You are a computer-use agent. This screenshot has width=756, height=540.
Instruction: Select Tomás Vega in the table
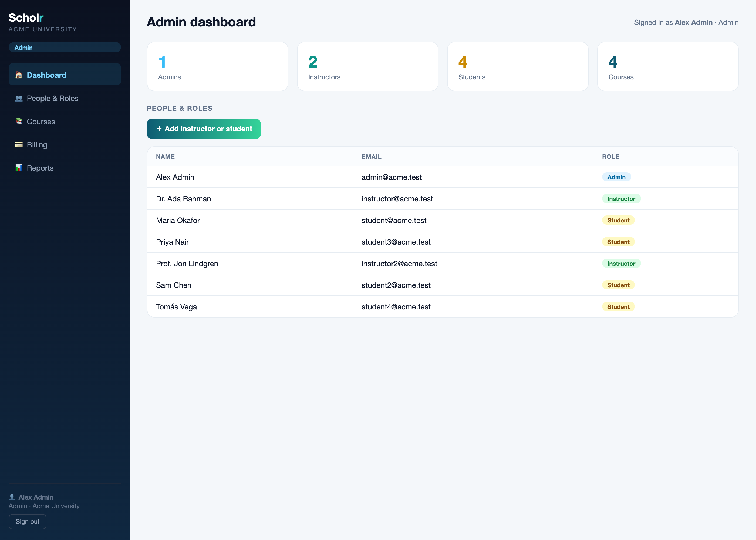point(177,307)
